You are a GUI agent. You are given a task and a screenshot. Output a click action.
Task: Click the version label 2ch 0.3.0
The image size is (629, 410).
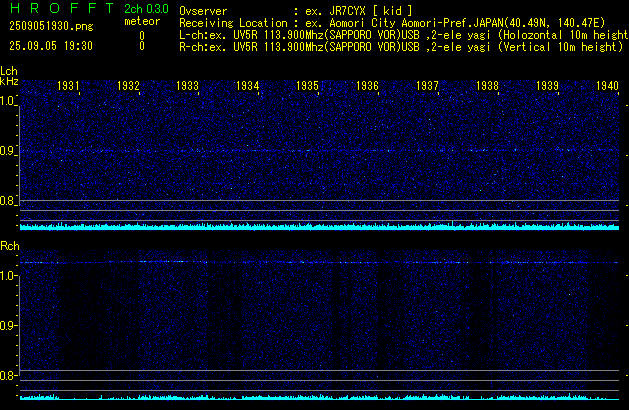pyautogui.click(x=146, y=8)
